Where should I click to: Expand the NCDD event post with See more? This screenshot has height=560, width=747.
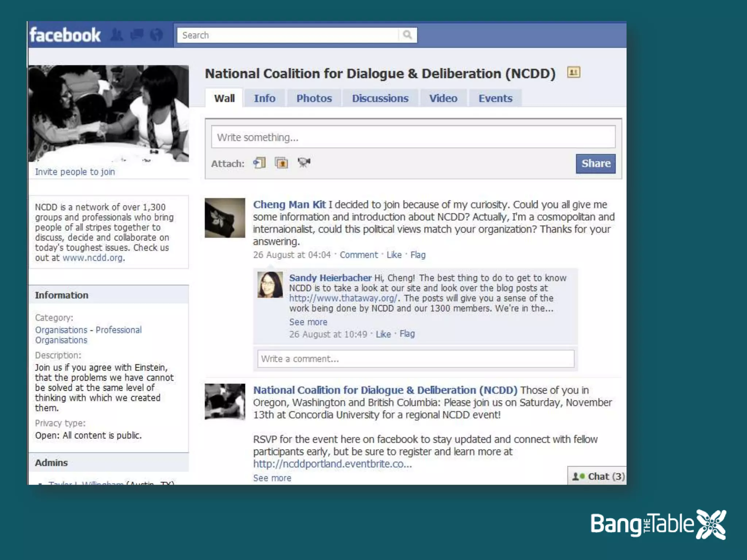[272, 478]
